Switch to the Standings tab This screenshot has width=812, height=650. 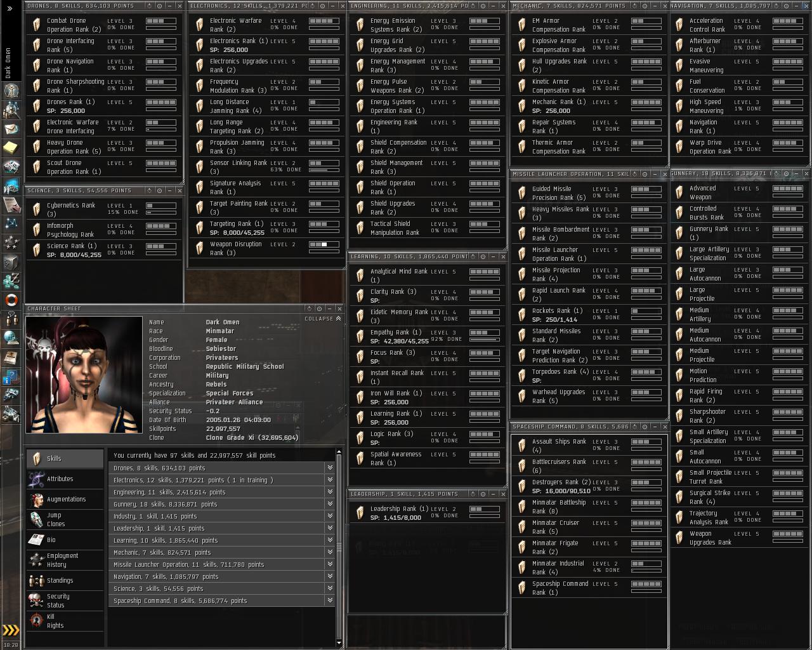(65, 580)
